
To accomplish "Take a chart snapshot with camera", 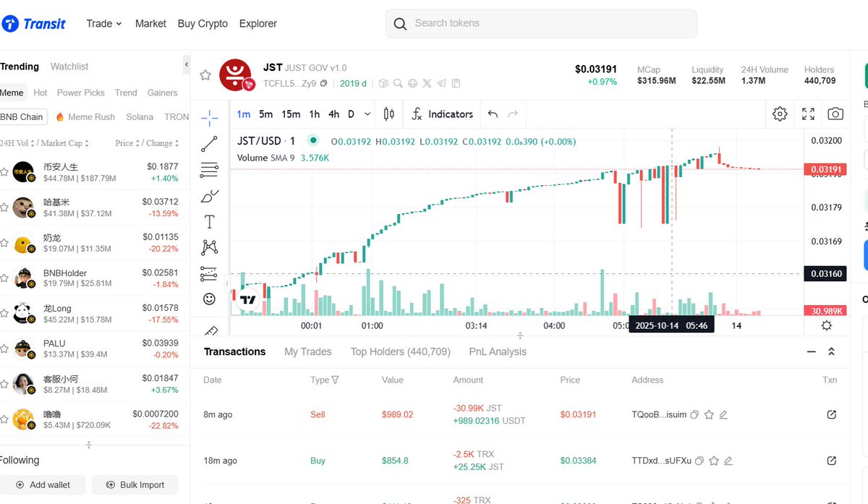I will click(x=835, y=114).
